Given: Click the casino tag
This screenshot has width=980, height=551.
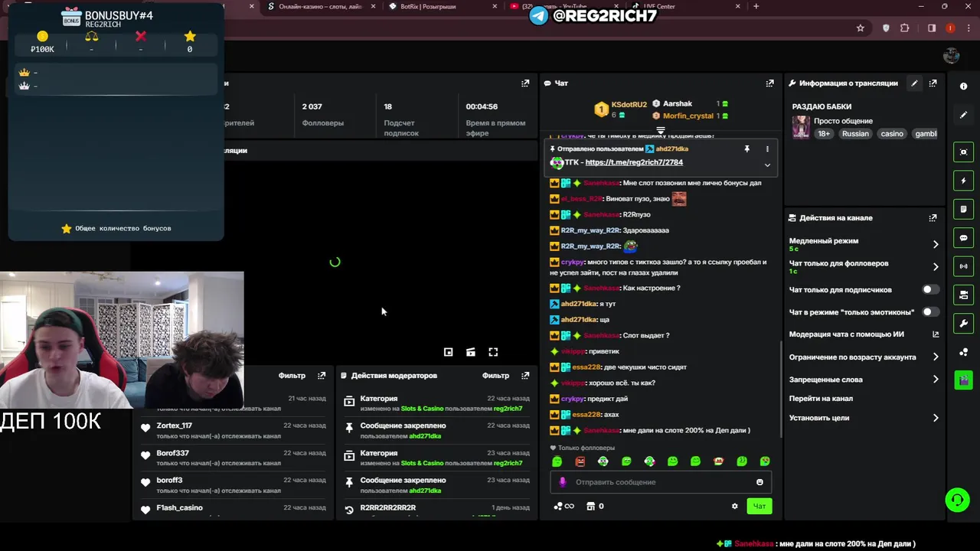Looking at the screenshot, I should pos(891,134).
